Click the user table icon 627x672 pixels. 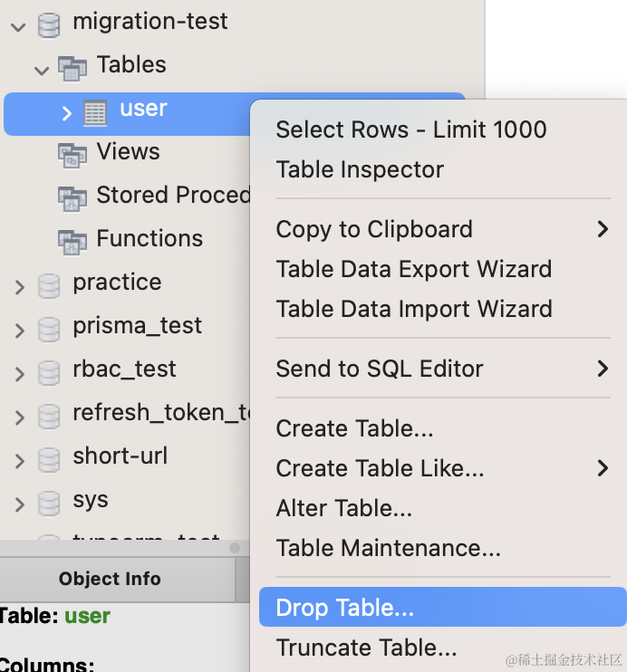(95, 112)
